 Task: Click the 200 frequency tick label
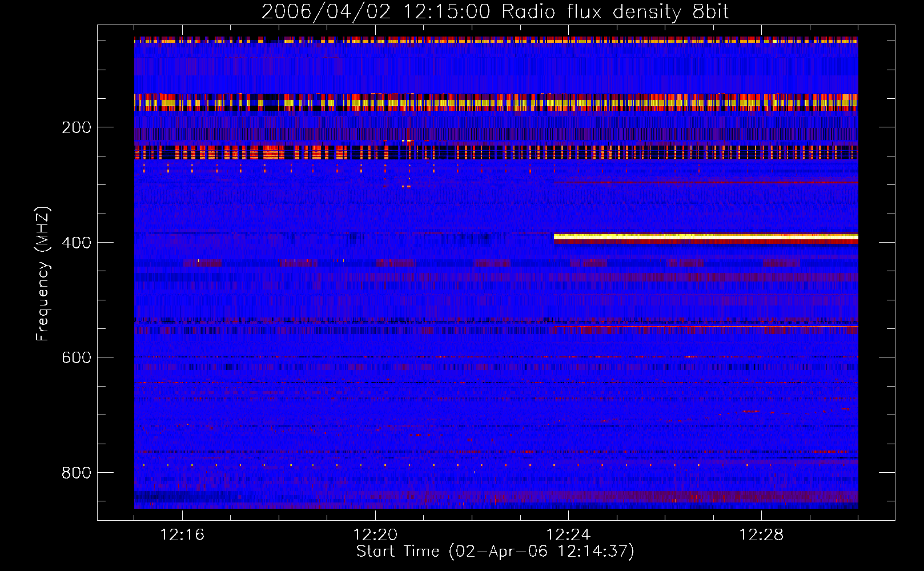coord(77,127)
